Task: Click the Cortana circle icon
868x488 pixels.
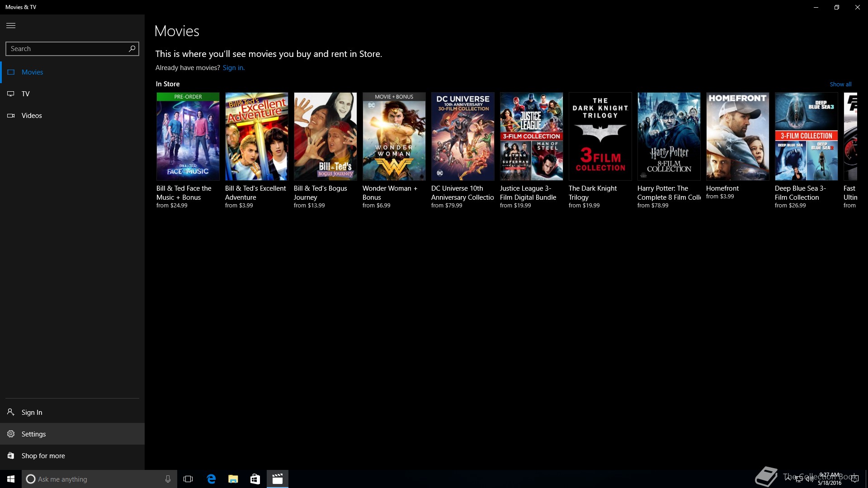Action: pyautogui.click(x=30, y=479)
